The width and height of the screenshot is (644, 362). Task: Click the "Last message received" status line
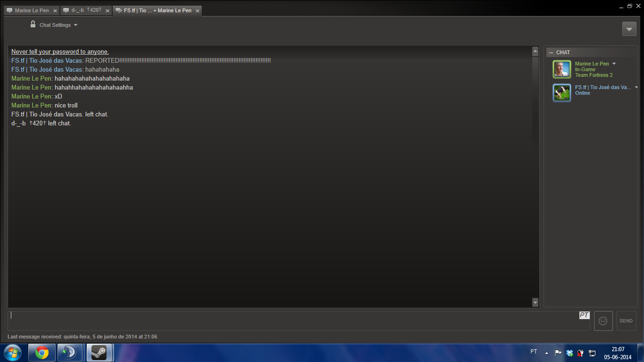coord(83,337)
